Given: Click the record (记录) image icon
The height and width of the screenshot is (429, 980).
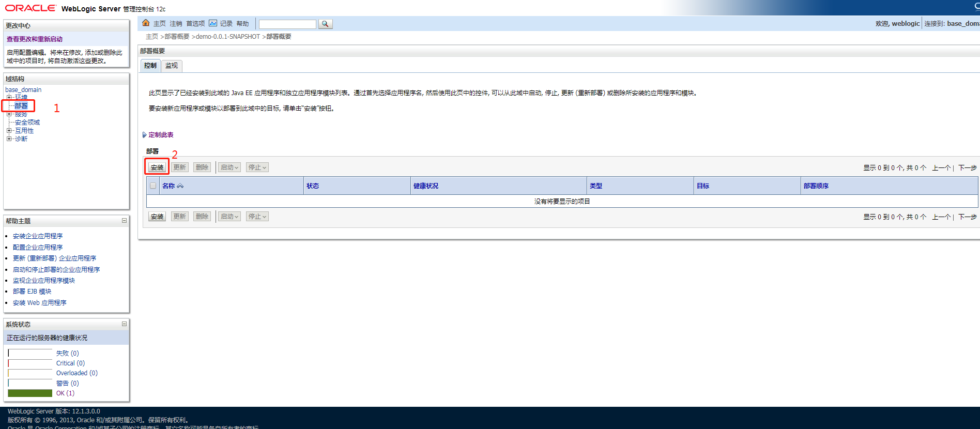Looking at the screenshot, I should pyautogui.click(x=213, y=23).
